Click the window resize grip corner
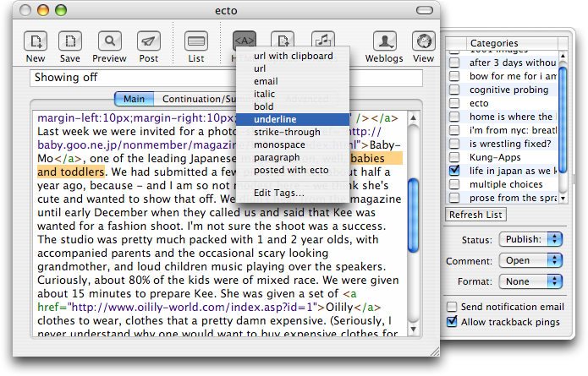Image resolution: width=588 pixels, height=376 pixels. (435, 351)
